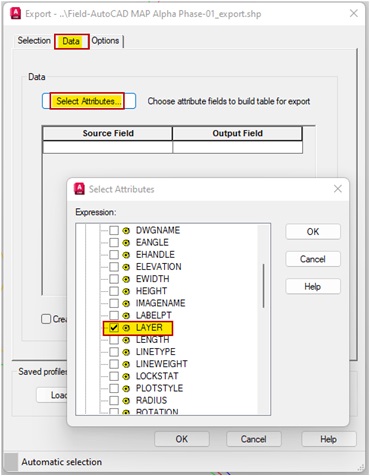Click the LINETYPE property icon

point(126,352)
